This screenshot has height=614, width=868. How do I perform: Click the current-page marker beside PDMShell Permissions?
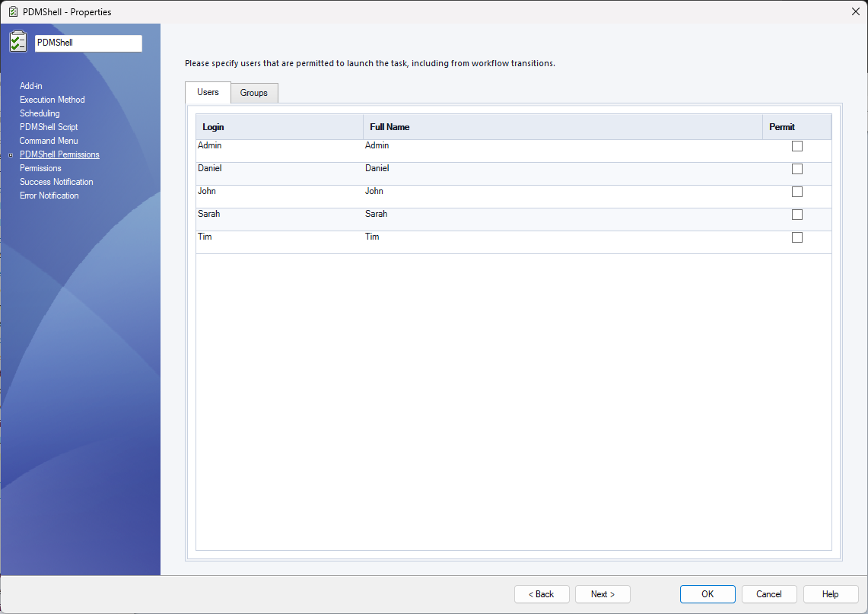click(11, 155)
